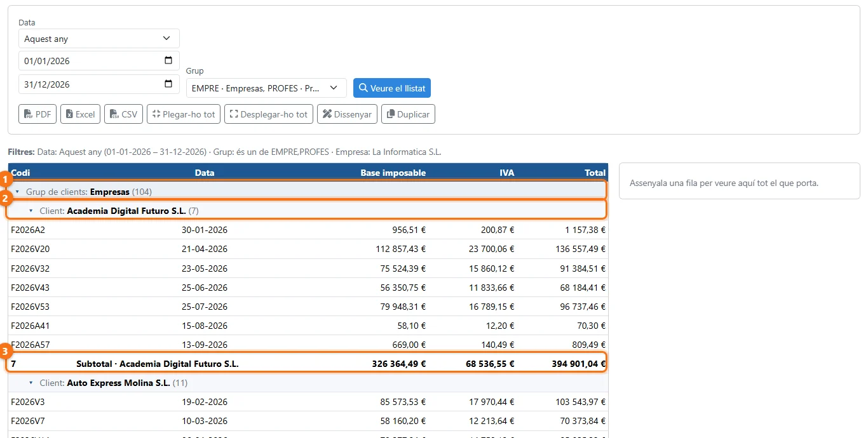The width and height of the screenshot is (868, 438).
Task: Select invoice row F2026V32
Action: click(308, 269)
